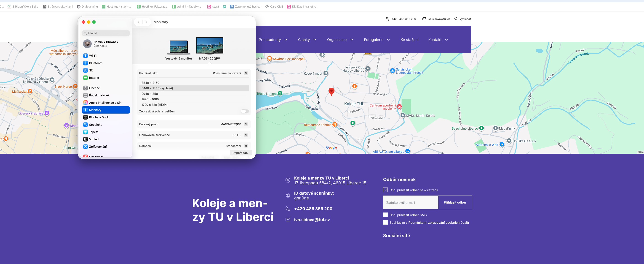Select Spotlight in settings sidebar
Image resolution: width=644 pixels, height=264 pixels.
pyautogui.click(x=95, y=125)
